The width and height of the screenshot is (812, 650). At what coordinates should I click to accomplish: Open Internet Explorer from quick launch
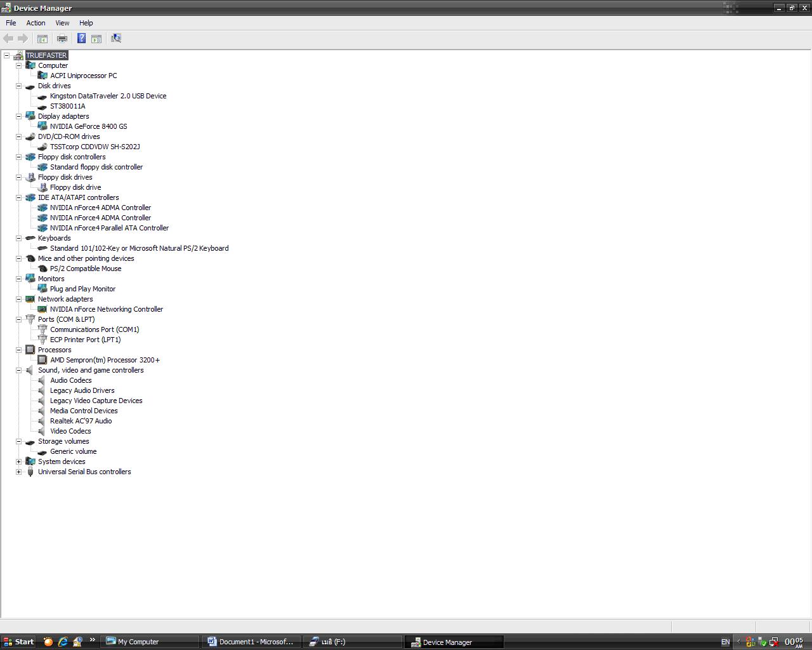point(63,642)
